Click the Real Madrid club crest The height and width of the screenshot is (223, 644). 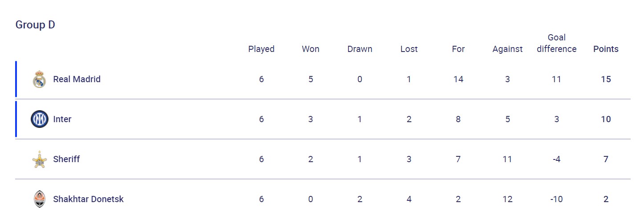click(40, 80)
